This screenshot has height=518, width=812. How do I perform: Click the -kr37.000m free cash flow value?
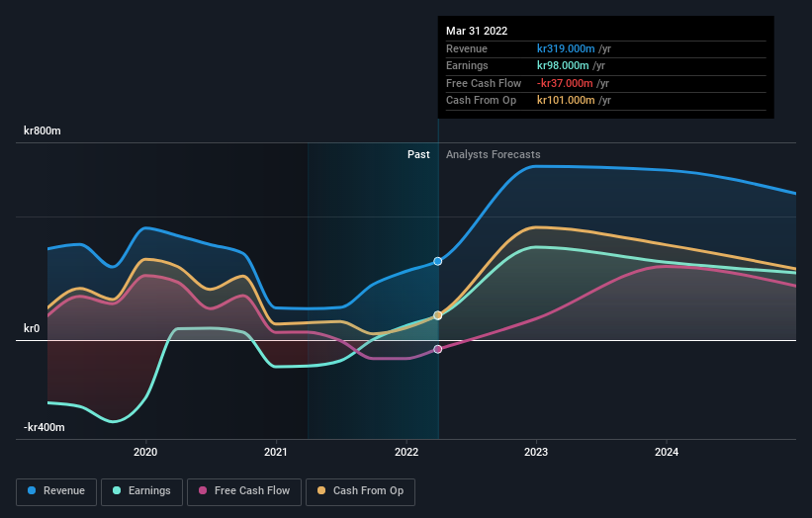coord(565,83)
